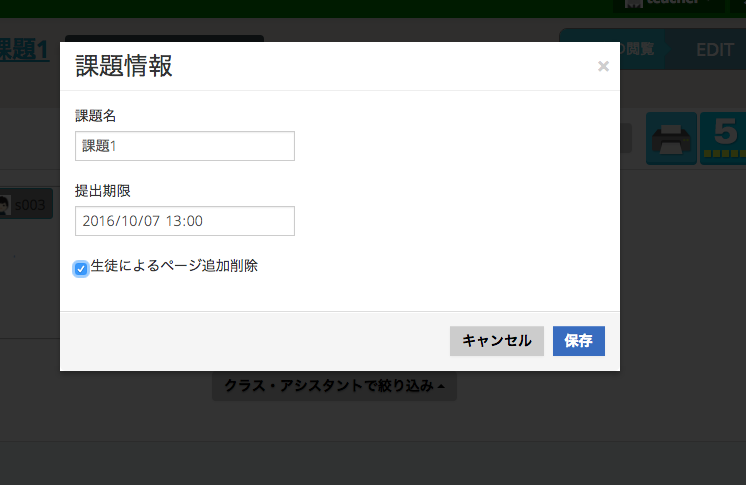
Task: Expand クラス・アシスタントで絞り込み dropdown
Action: coord(334,386)
